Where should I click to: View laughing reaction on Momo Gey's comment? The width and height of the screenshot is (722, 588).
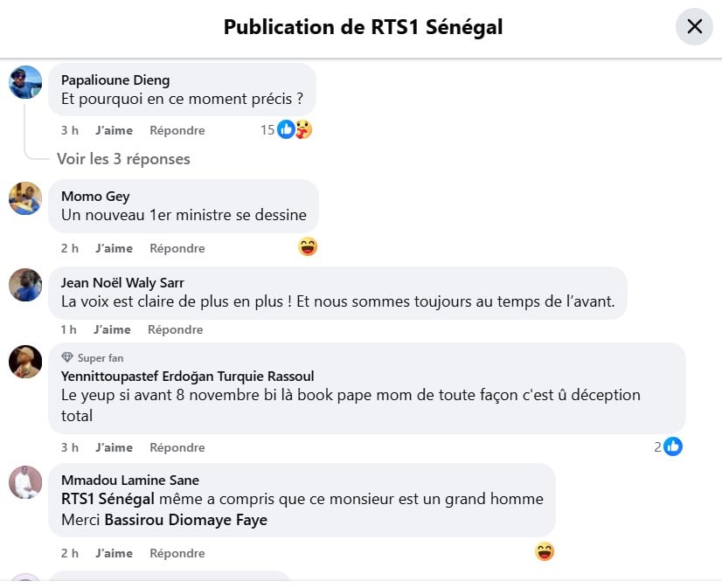pyautogui.click(x=308, y=247)
